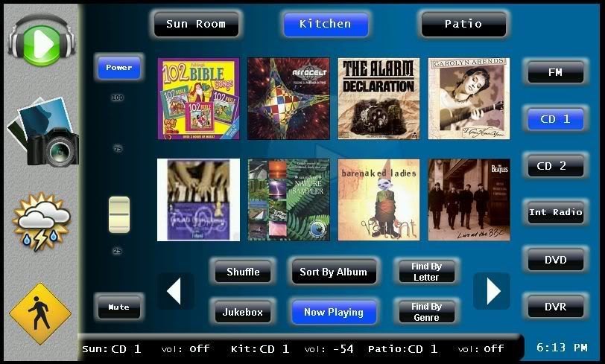Click the Find By Letter button
Screen dimensions: 605x364
pos(426,272)
